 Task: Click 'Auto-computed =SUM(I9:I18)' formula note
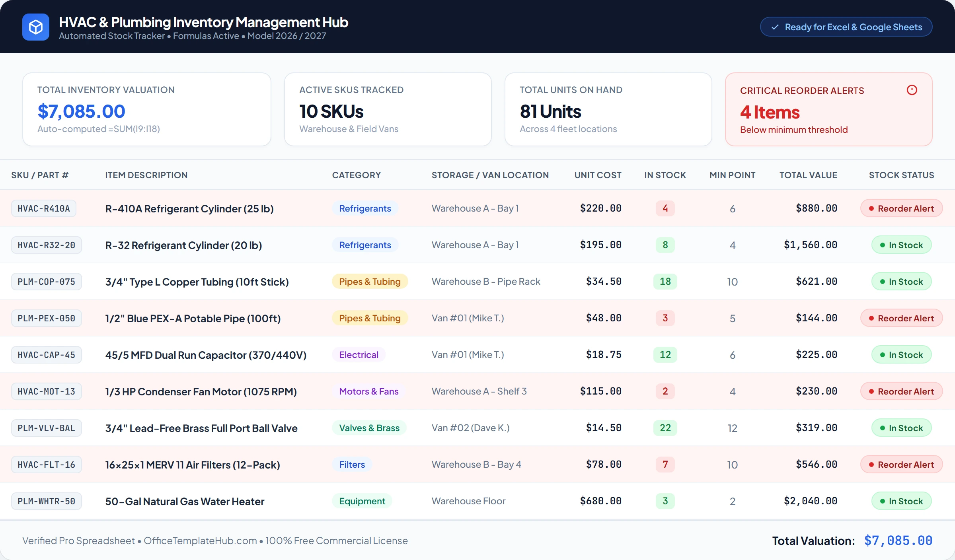pos(99,129)
